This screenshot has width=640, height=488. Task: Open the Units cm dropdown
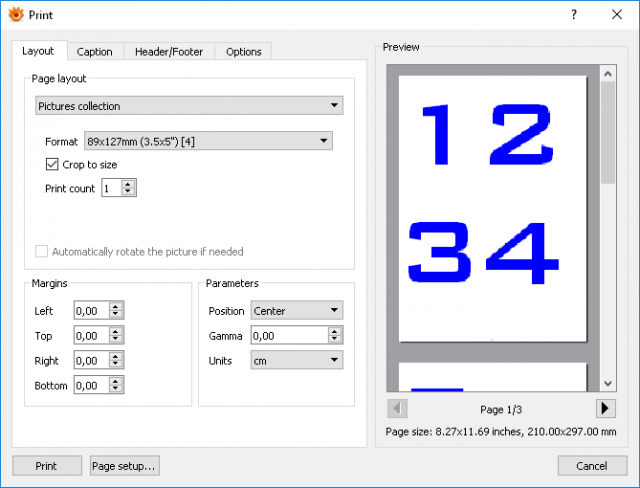(297, 360)
